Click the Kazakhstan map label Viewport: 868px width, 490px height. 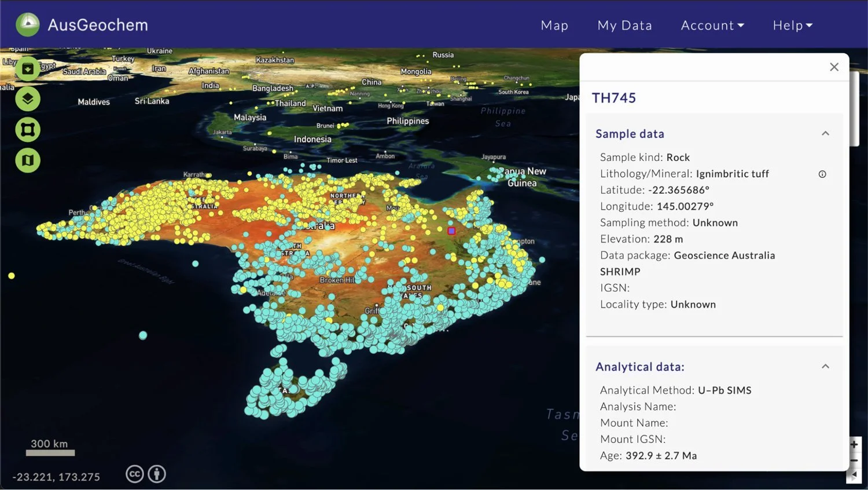[x=275, y=60]
